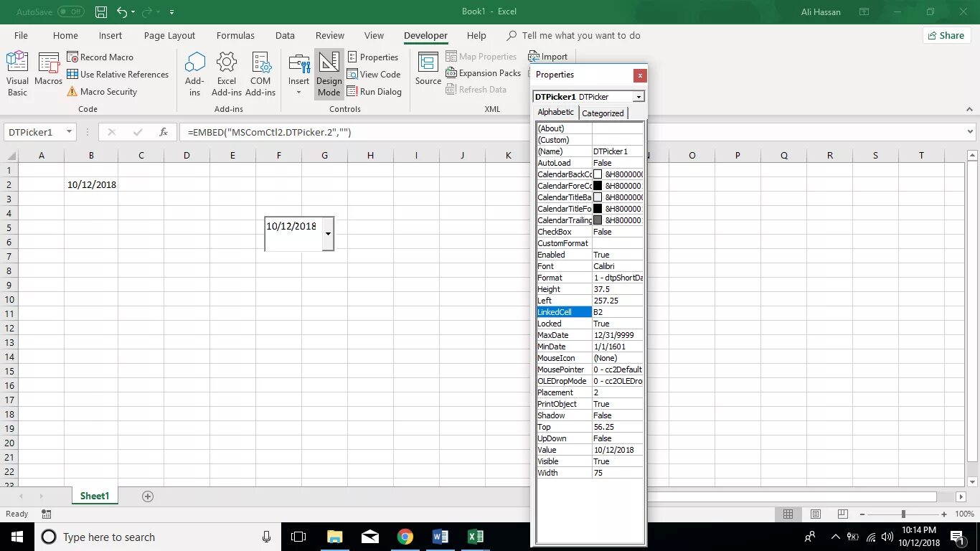Click the Format property value

tap(618, 278)
